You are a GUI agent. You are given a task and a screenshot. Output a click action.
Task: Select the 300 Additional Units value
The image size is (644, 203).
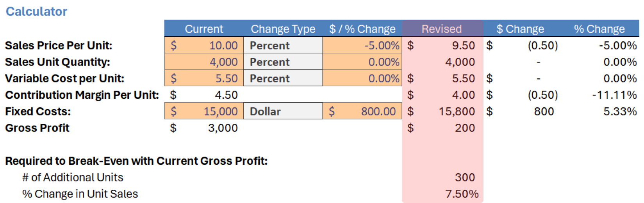[x=442, y=177]
